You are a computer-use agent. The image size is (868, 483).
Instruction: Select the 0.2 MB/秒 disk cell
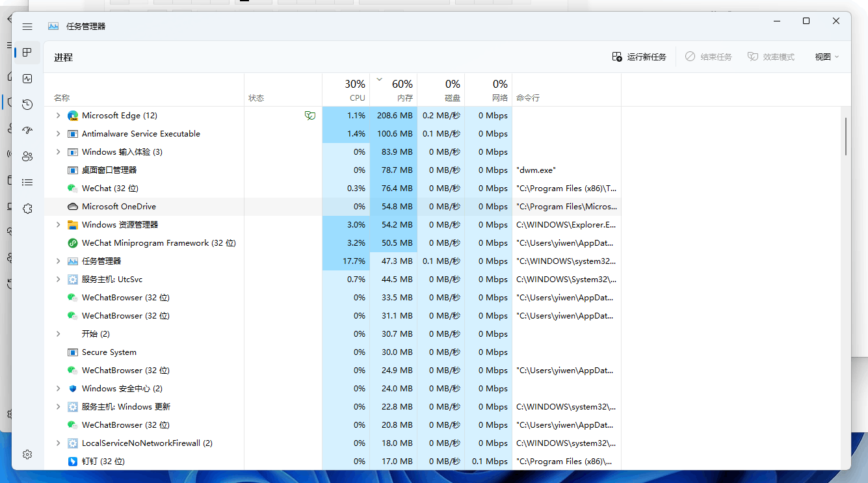(x=441, y=116)
